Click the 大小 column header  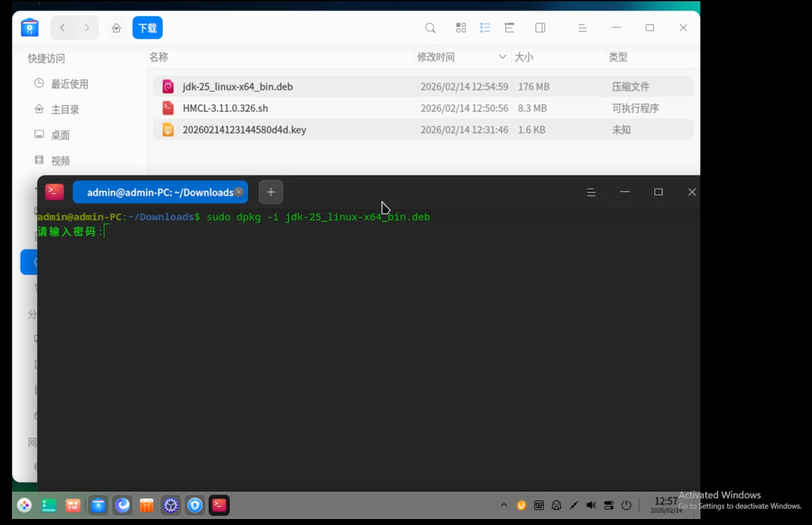point(524,57)
